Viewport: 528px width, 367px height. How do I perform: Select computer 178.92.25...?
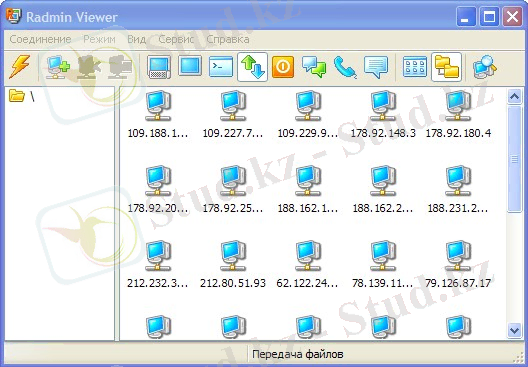pos(232,190)
